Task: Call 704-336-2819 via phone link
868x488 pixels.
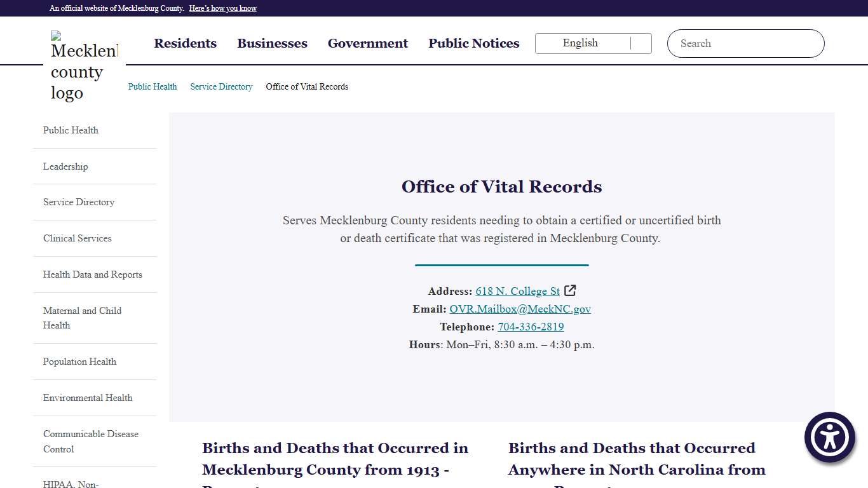Action: (531, 327)
